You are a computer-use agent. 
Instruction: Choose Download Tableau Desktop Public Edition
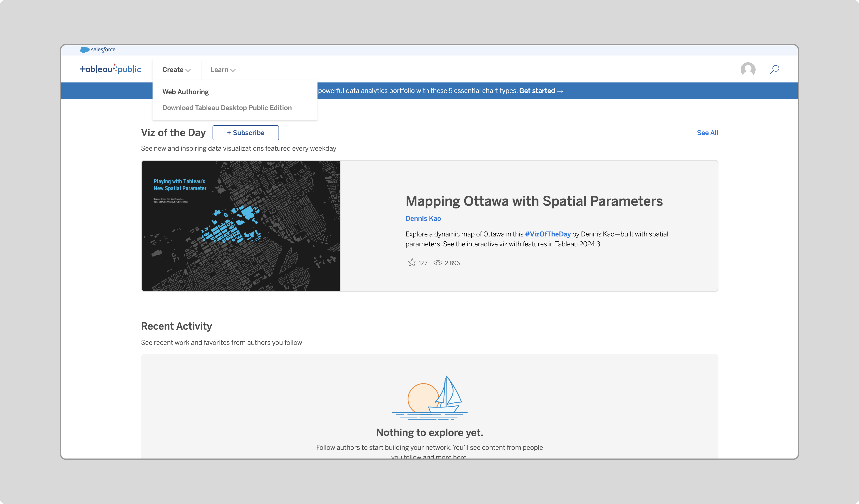(x=227, y=108)
